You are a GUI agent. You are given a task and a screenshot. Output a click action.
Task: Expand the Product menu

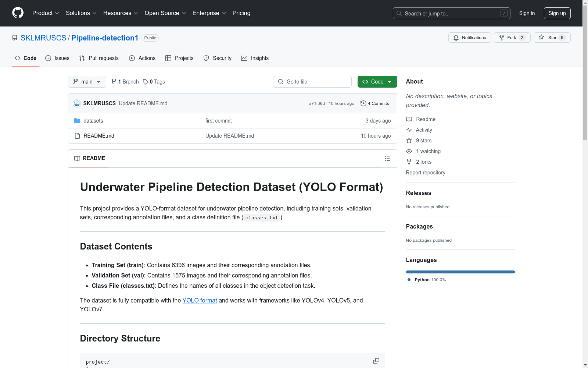point(46,13)
